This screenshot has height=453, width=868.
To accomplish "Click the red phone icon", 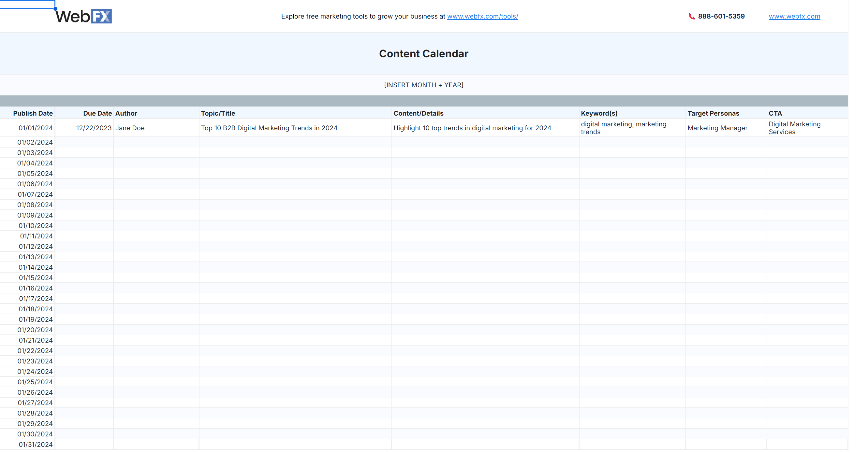I will pos(692,16).
